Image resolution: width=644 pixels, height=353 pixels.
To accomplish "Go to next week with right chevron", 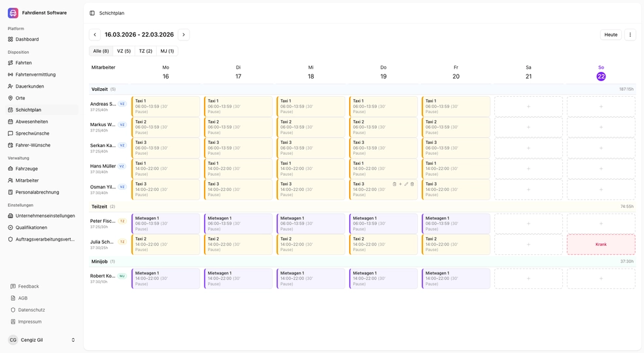I will click(184, 35).
